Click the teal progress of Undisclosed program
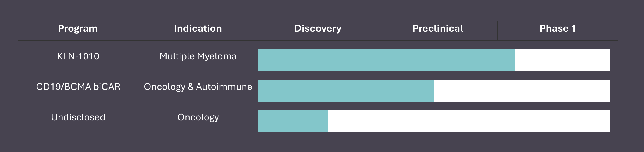This screenshot has height=152, width=644. (293, 121)
